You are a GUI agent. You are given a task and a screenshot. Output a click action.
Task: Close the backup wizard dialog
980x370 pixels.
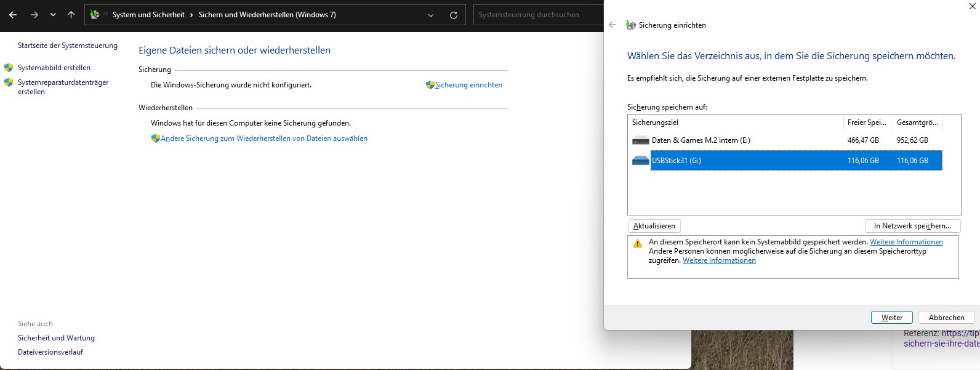click(973, 6)
